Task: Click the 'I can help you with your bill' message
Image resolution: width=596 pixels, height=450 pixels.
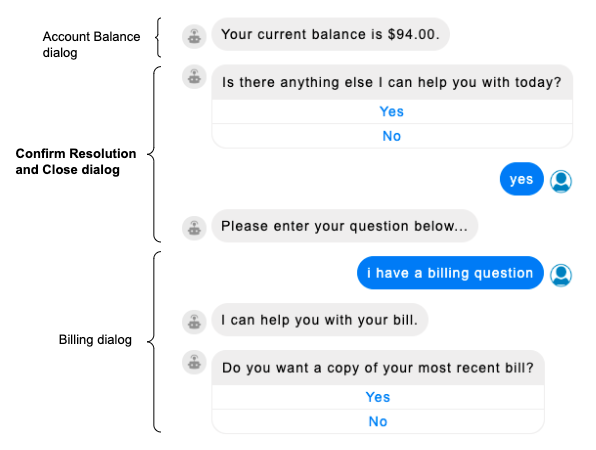Action: pyautogui.click(x=320, y=320)
